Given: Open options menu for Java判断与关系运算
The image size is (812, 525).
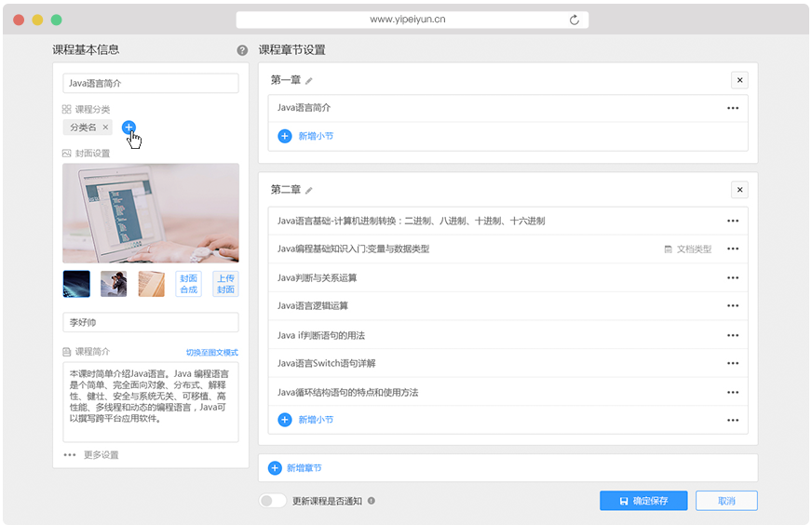Looking at the screenshot, I should (733, 278).
